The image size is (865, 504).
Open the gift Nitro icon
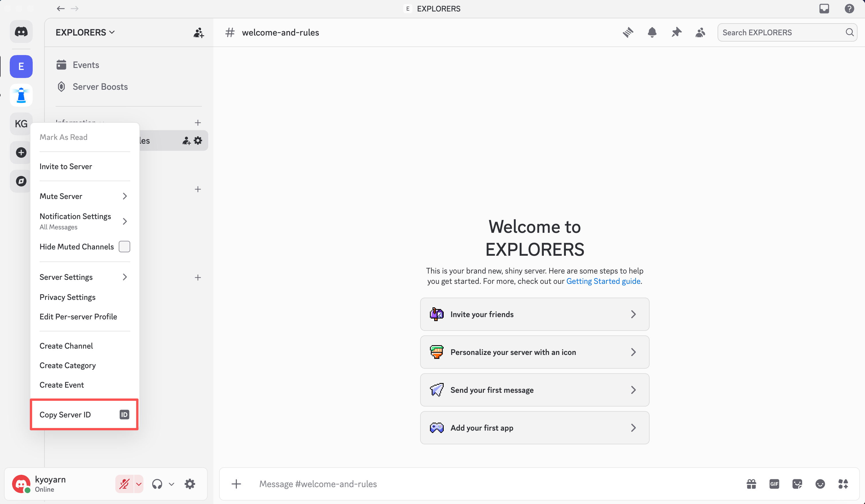pos(751,484)
